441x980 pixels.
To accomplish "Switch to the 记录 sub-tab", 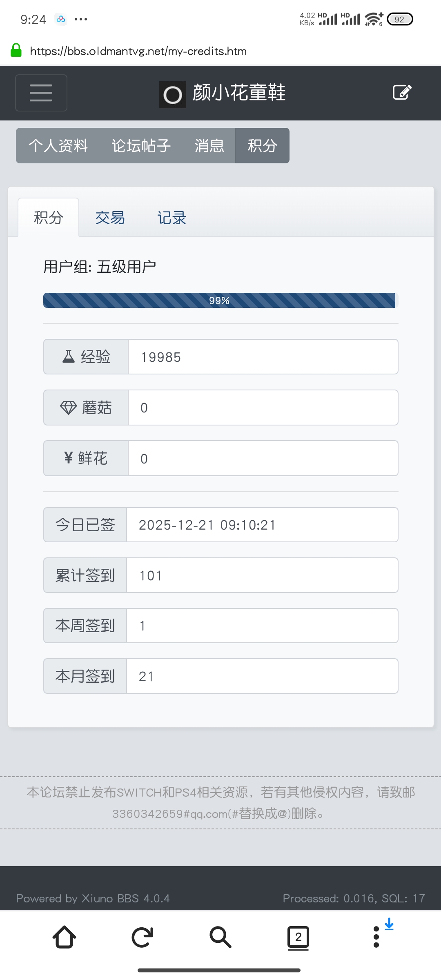I will (x=171, y=218).
